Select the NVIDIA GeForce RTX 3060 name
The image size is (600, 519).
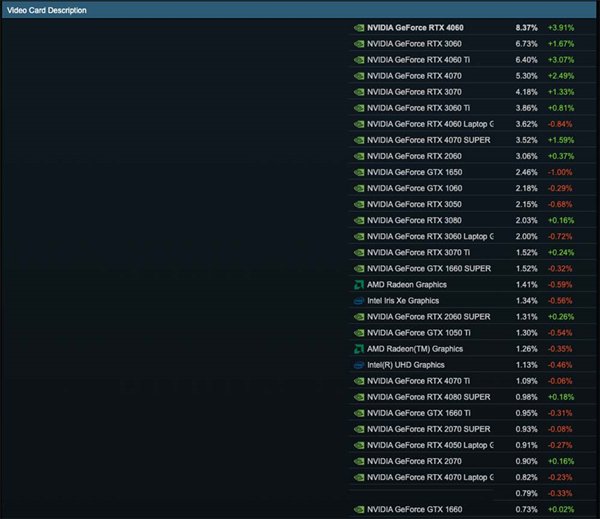click(x=414, y=44)
